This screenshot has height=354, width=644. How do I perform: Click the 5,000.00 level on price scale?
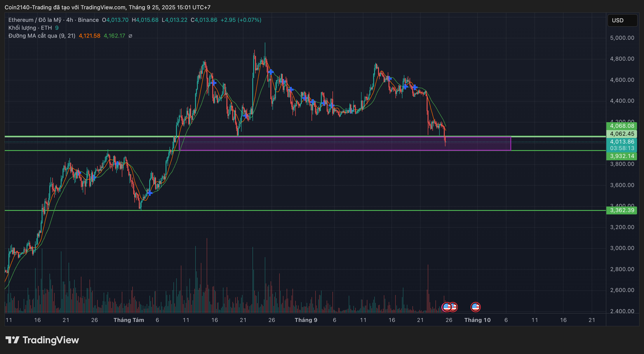[622, 38]
